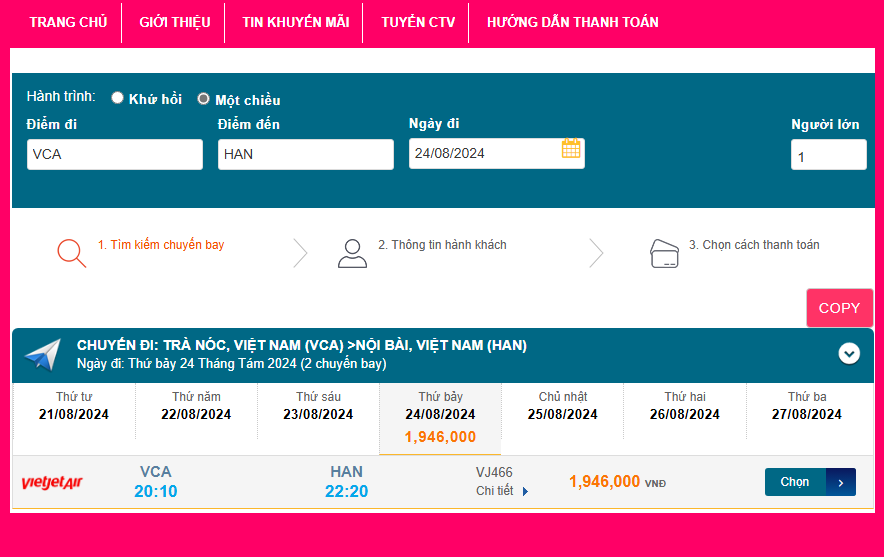
Task: Select Thứ sáu 23/08/2024 date tab
Action: (x=318, y=406)
